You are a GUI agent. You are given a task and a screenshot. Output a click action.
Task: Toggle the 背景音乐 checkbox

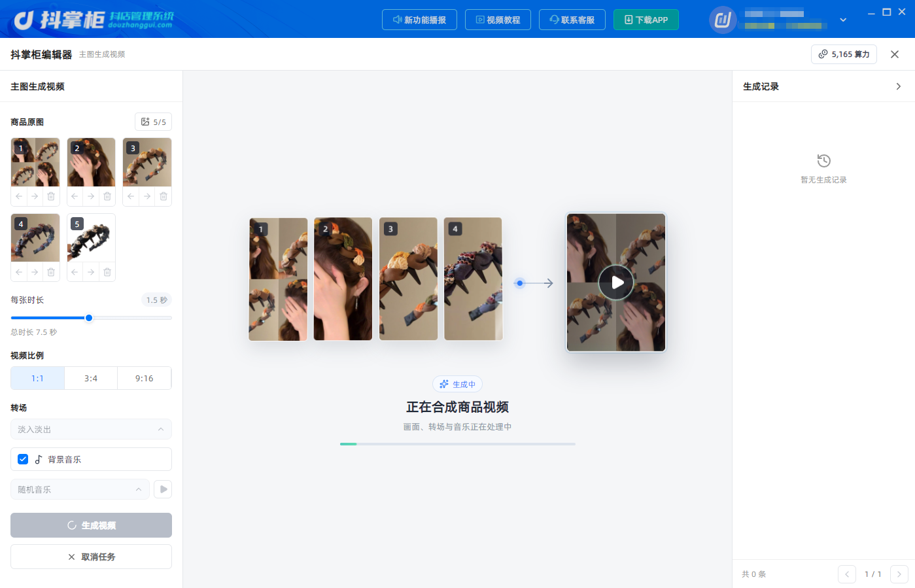(x=23, y=459)
